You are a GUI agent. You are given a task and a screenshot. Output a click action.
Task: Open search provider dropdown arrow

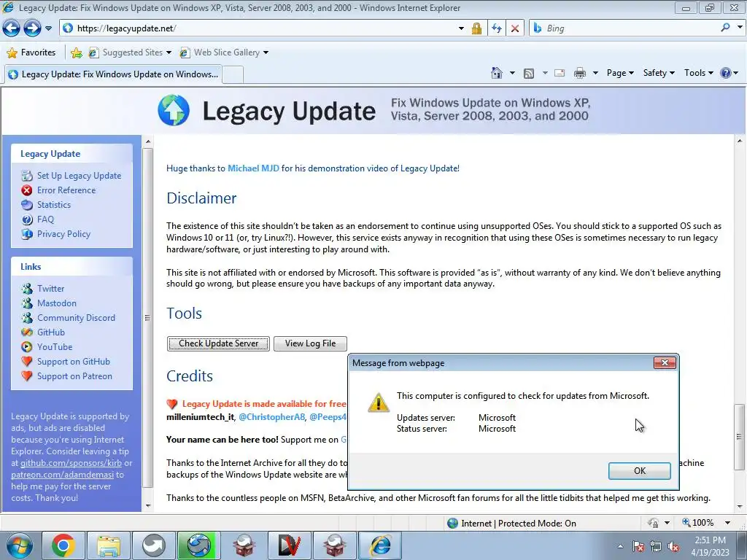740,28
